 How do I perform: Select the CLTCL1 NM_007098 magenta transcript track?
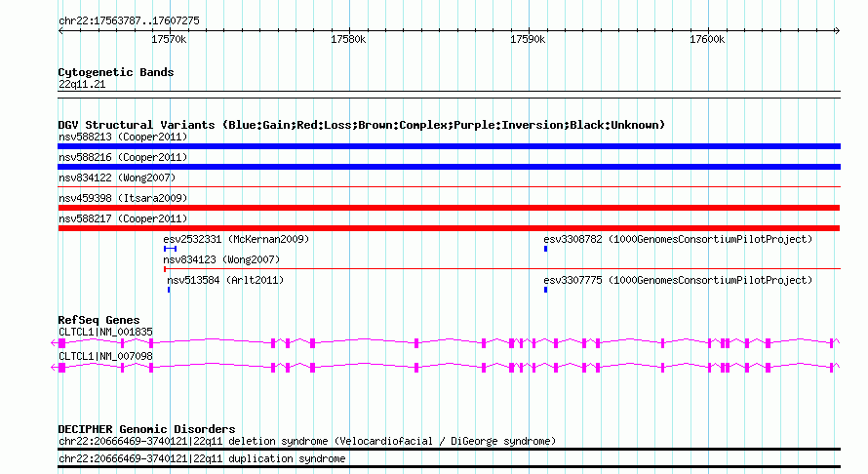pyautogui.click(x=446, y=367)
